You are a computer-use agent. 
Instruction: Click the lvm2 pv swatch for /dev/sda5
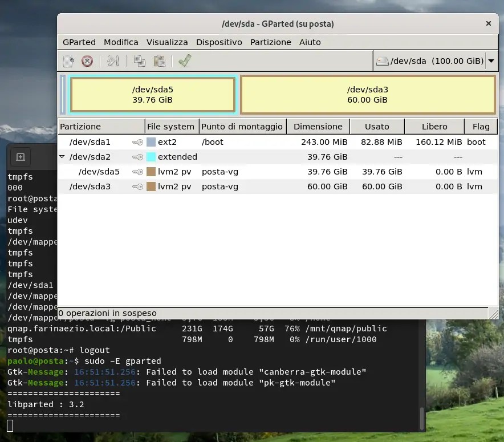pyautogui.click(x=151, y=172)
